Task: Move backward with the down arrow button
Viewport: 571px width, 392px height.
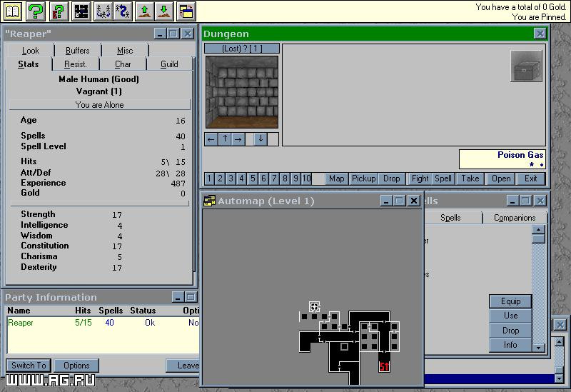Action: click(261, 139)
